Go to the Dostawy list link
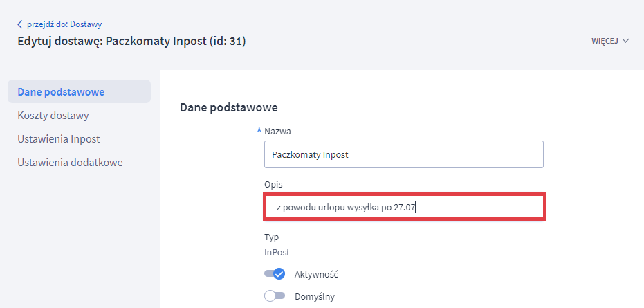 coord(64,25)
